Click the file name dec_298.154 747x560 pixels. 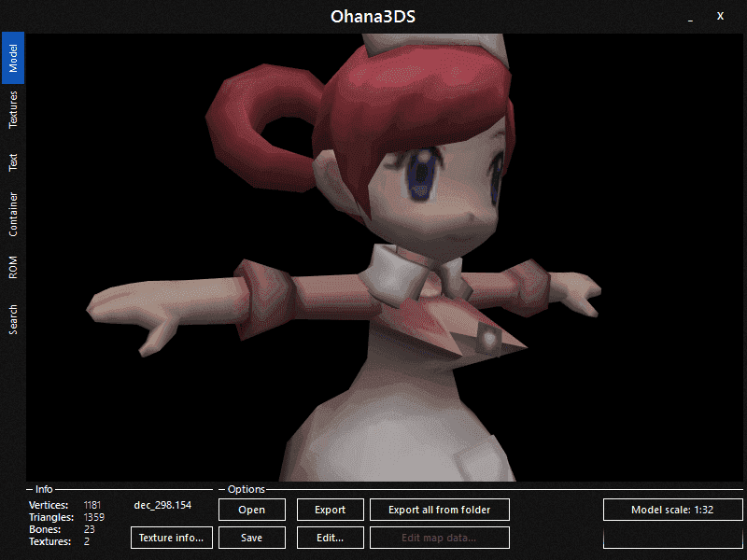(162, 505)
